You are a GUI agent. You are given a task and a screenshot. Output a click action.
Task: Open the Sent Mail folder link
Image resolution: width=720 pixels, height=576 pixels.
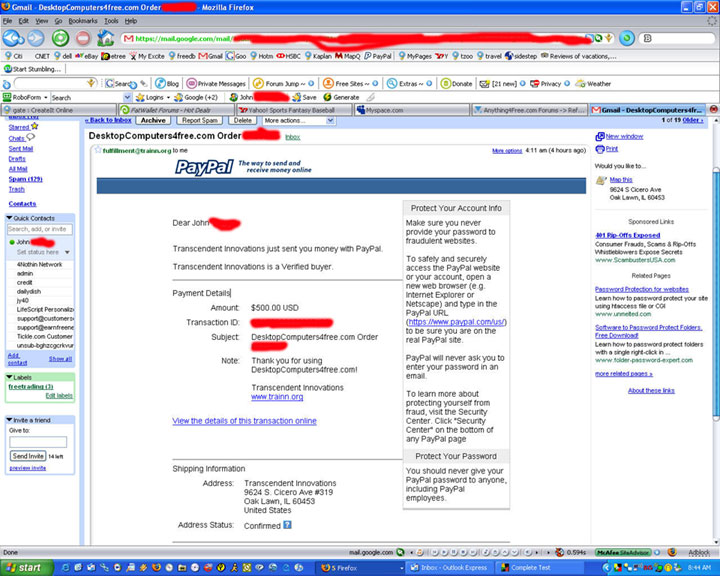tap(21, 148)
